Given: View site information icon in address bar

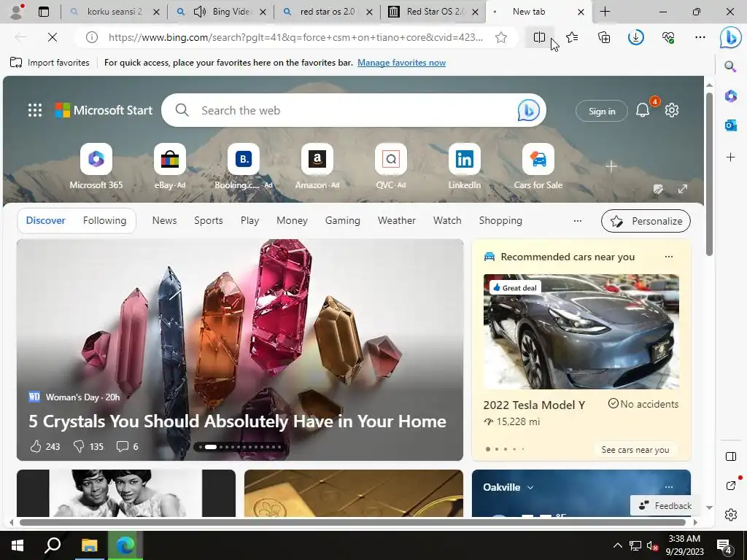Looking at the screenshot, I should [92, 37].
